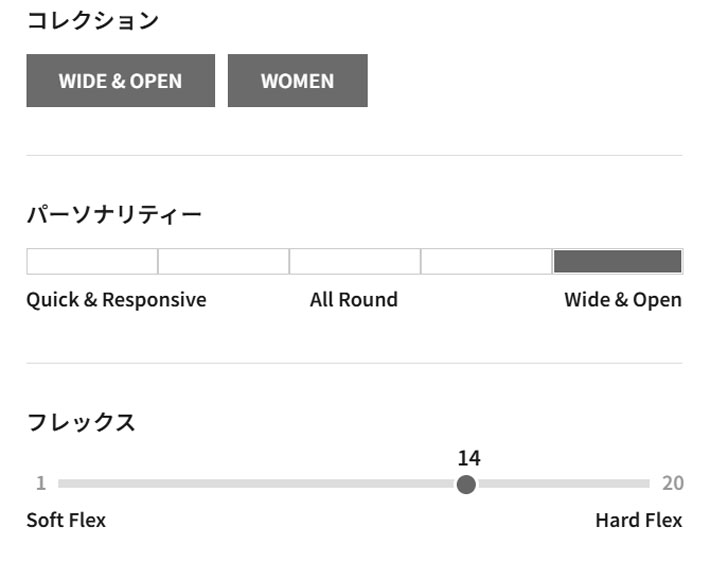
Task: Click the Quick & Responsive label
Action: (x=116, y=300)
